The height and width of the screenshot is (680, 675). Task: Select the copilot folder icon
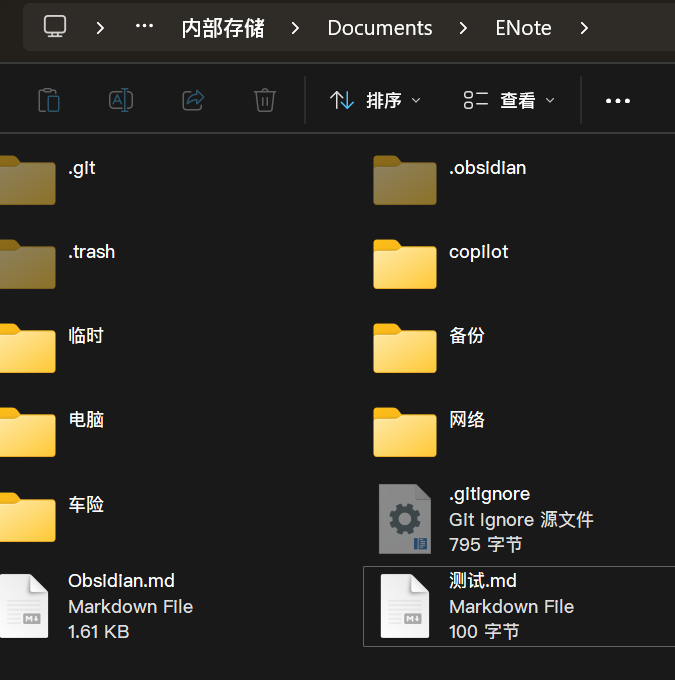(x=405, y=264)
